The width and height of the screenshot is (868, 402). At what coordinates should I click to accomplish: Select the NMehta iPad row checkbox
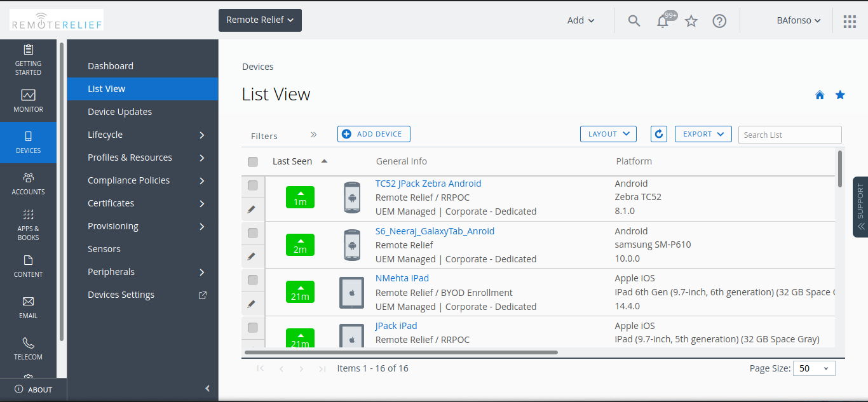click(253, 280)
